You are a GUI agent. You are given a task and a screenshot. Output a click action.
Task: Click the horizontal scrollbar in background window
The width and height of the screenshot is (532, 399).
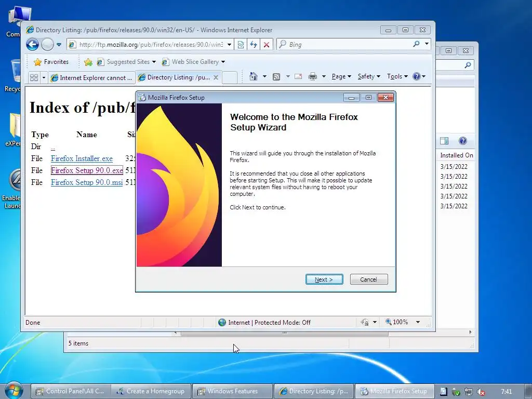pyautogui.click(x=285, y=333)
